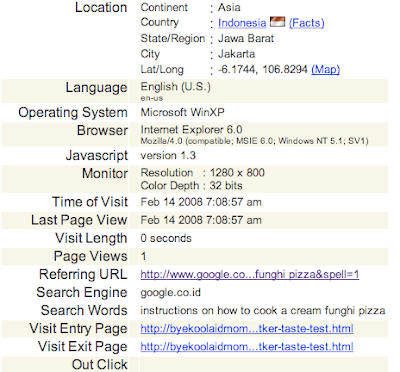Select the language value "English (U.S.)"

pyautogui.click(x=176, y=87)
